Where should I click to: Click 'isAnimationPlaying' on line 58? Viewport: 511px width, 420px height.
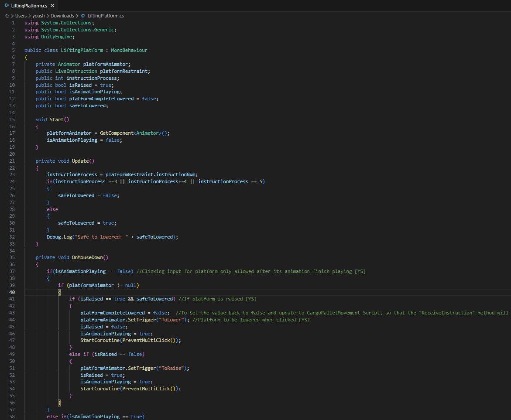click(x=94, y=417)
